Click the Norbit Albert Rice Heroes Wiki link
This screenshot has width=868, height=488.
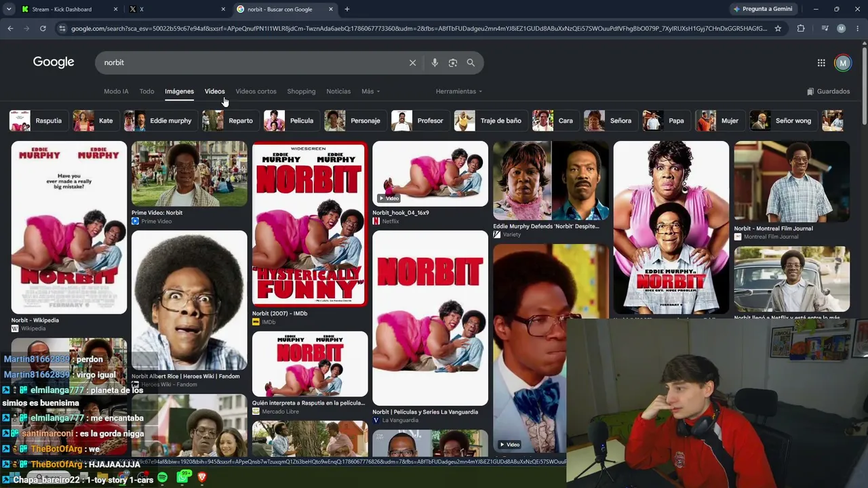pyautogui.click(x=185, y=376)
